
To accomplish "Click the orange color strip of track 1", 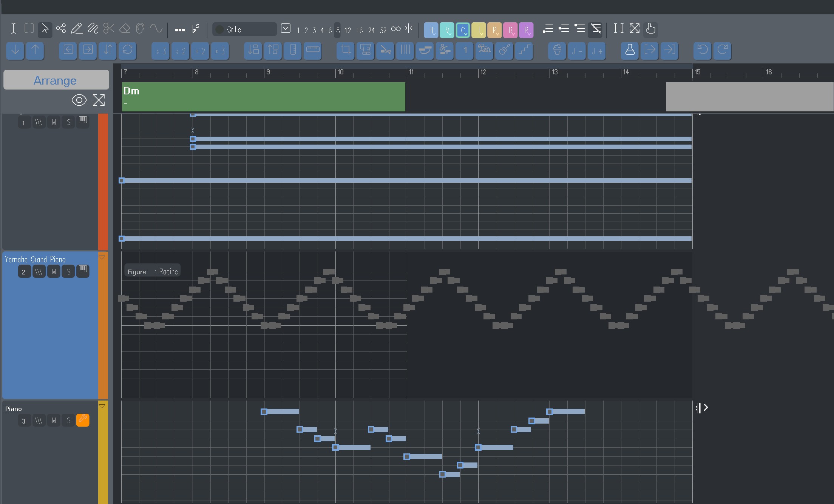I will point(103,181).
